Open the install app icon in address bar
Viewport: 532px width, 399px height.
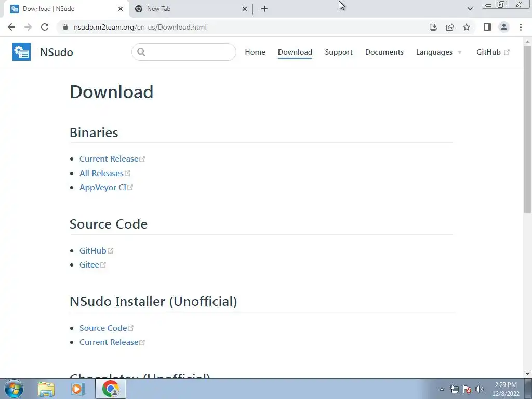[x=433, y=27]
